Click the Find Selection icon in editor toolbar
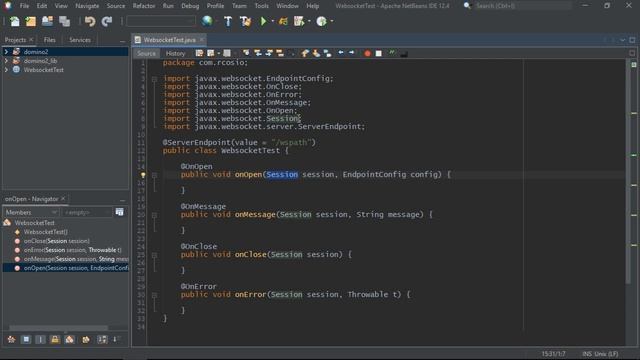This screenshot has width=640, height=360. (x=246, y=53)
